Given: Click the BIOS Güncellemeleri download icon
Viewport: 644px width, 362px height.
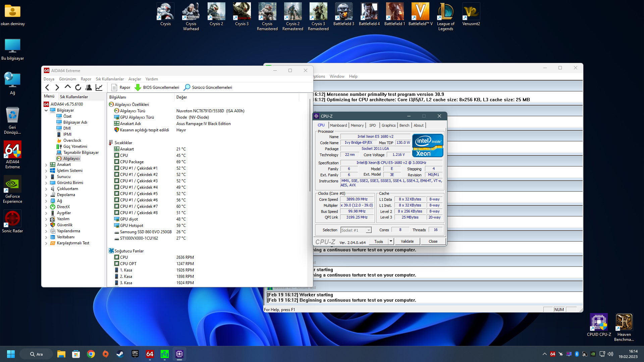Looking at the screenshot, I should point(138,87).
